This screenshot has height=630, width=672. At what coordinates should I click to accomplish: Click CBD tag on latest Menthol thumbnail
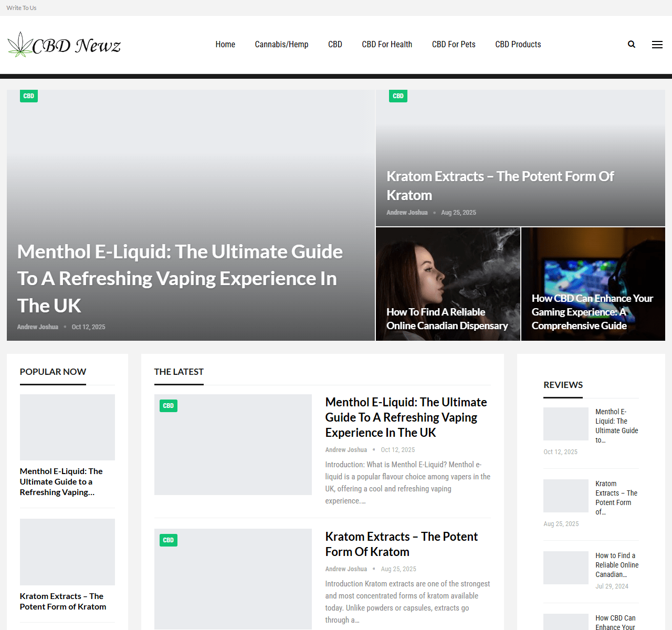168,406
